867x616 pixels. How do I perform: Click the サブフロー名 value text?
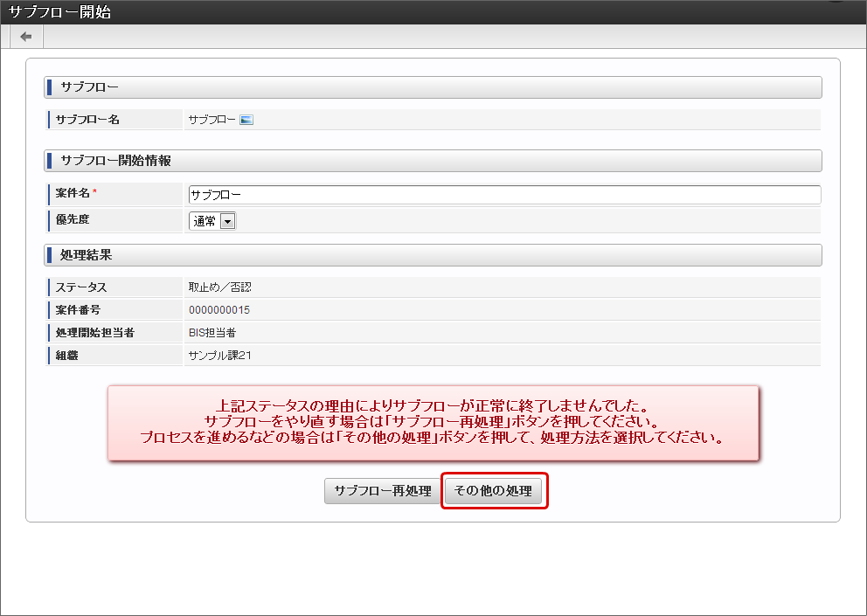(212, 120)
